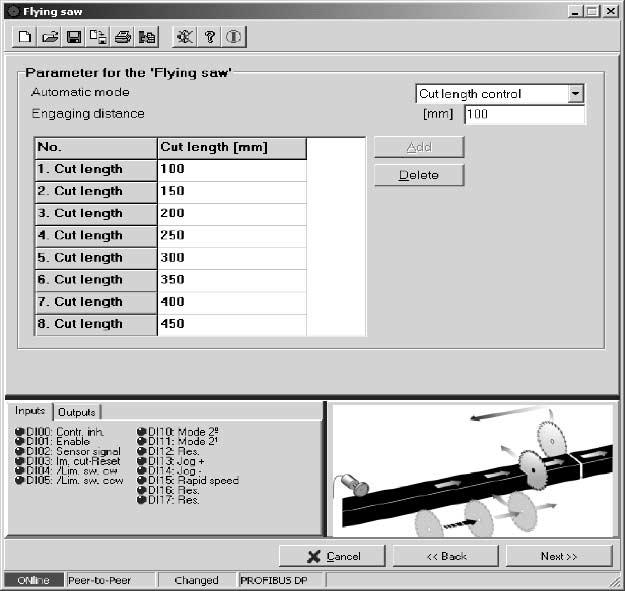Go back with the << Back button
Viewport: 625px width, 591px height.
tap(446, 556)
